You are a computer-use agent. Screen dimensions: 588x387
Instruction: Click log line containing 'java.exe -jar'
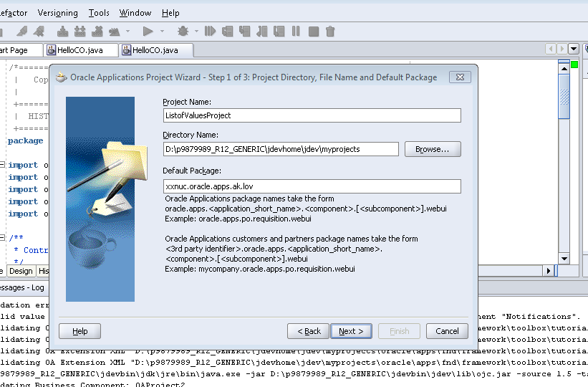coord(294,374)
